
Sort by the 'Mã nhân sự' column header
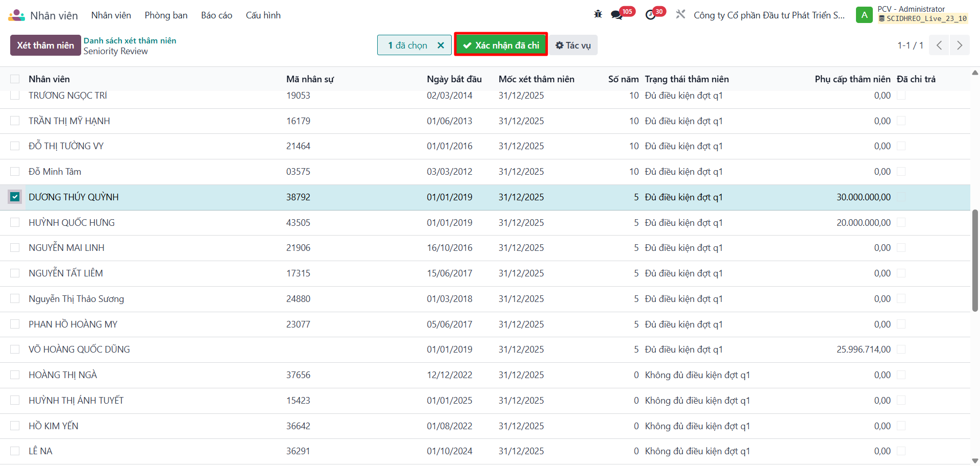click(310, 79)
